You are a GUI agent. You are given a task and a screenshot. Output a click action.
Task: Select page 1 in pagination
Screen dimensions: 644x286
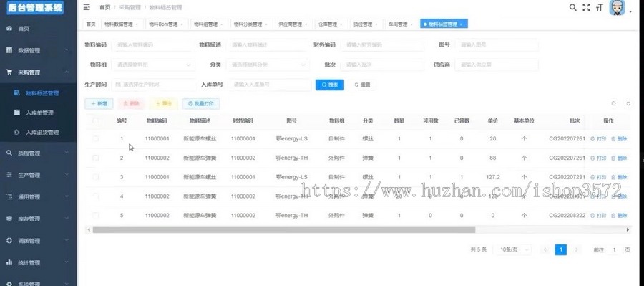pos(560,249)
